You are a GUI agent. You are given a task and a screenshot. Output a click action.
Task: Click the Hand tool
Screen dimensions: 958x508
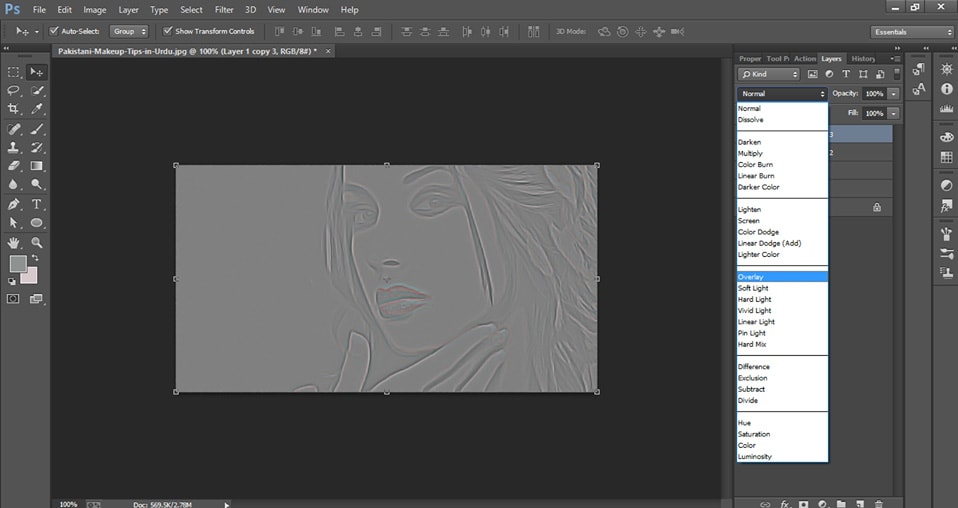14,242
